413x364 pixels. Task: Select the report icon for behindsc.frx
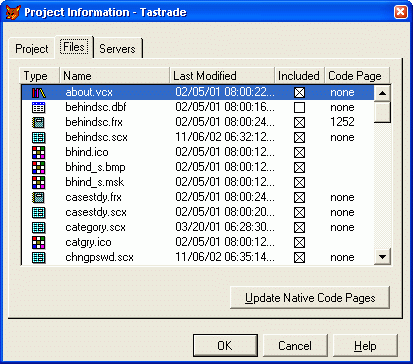coord(38,122)
